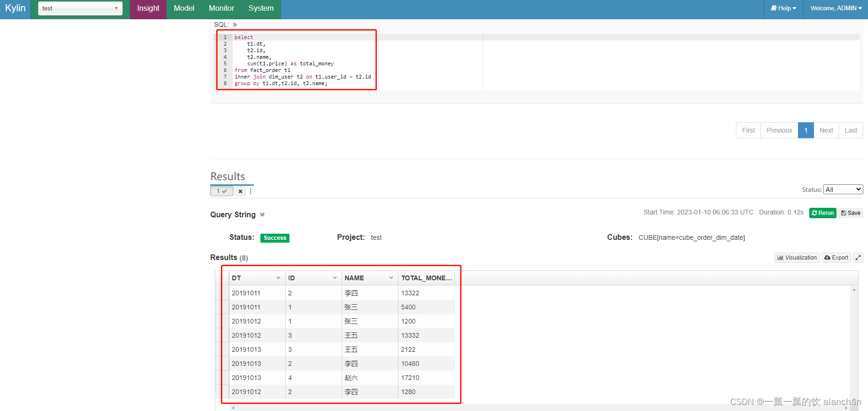Select cell with total 2122
The height and width of the screenshot is (411, 868).
(426, 349)
